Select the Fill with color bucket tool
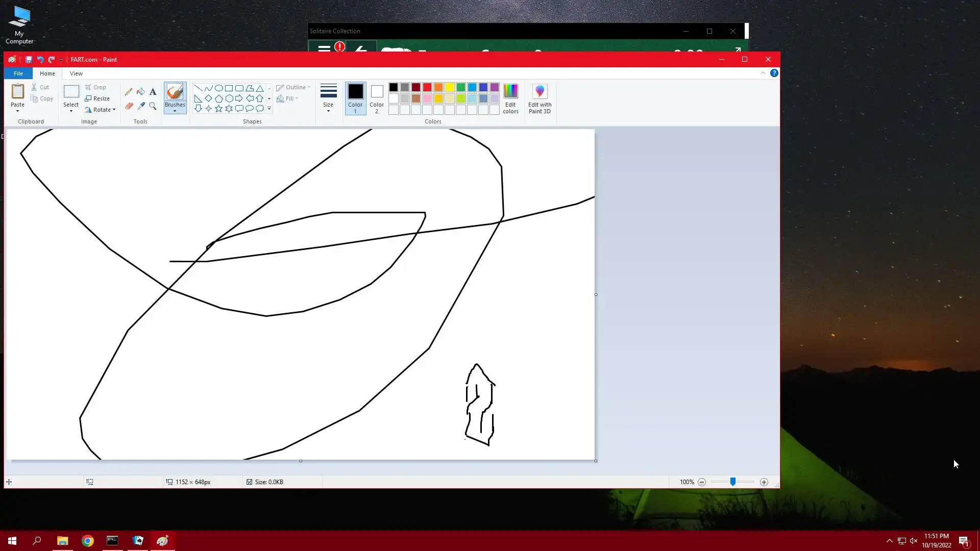The image size is (980, 551). tap(141, 92)
